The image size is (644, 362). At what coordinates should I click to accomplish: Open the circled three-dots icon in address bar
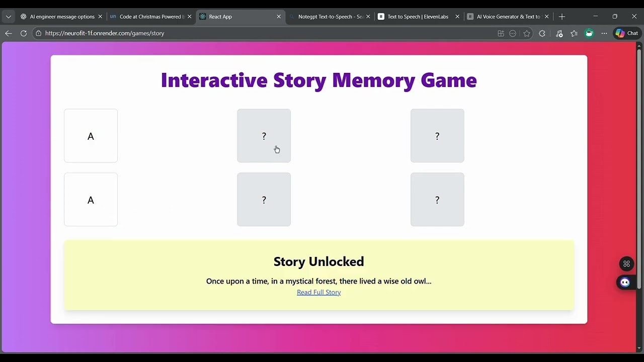(x=513, y=34)
